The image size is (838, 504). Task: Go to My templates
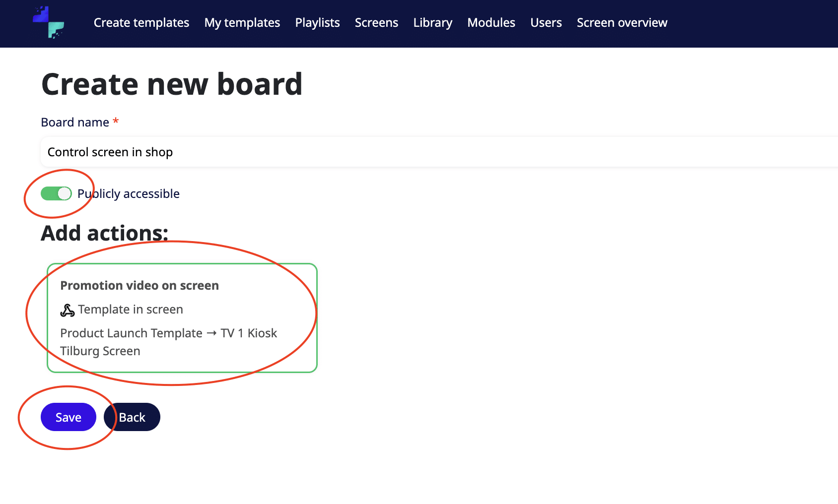click(x=242, y=23)
